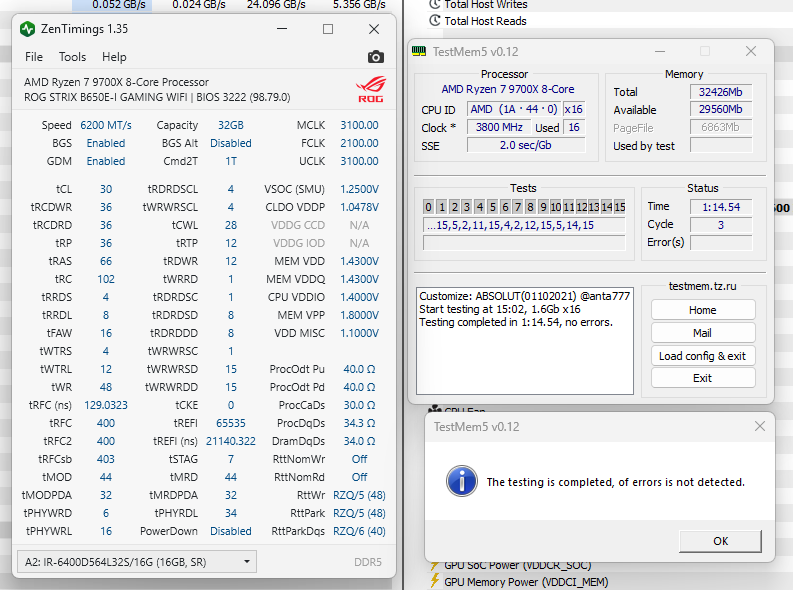Click the Total memory value field
793x590 pixels.
(x=721, y=92)
